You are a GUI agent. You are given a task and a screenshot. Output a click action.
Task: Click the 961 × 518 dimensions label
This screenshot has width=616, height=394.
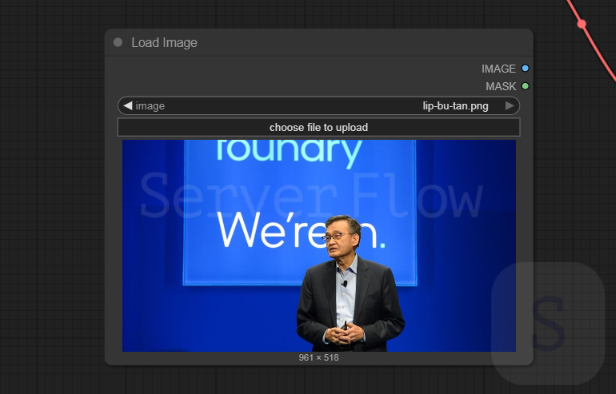click(319, 357)
